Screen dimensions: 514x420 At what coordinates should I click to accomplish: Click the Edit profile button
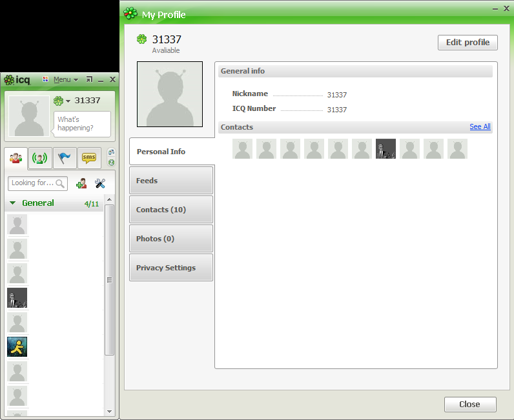pyautogui.click(x=468, y=43)
